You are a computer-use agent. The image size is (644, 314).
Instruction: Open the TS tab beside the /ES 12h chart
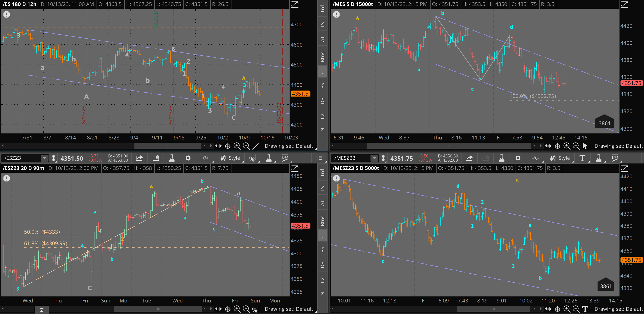[x=322, y=25]
